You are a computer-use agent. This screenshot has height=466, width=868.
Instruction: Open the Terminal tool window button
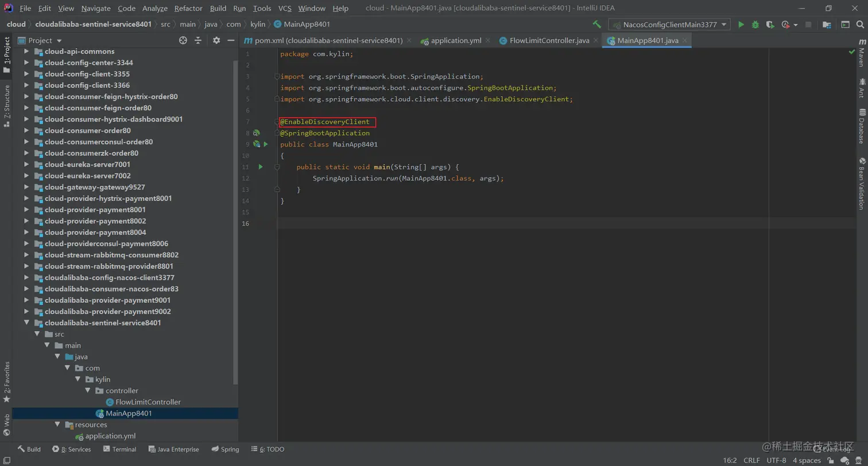click(x=119, y=449)
